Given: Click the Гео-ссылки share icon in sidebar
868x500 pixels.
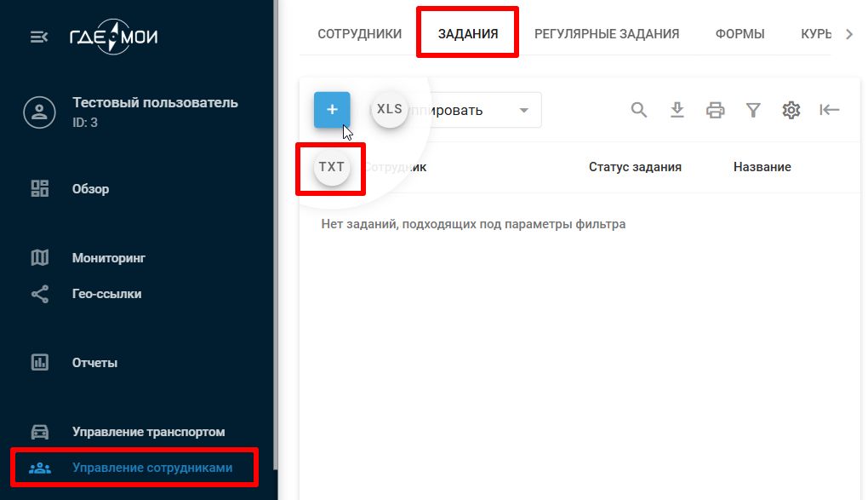Looking at the screenshot, I should pyautogui.click(x=38, y=293).
